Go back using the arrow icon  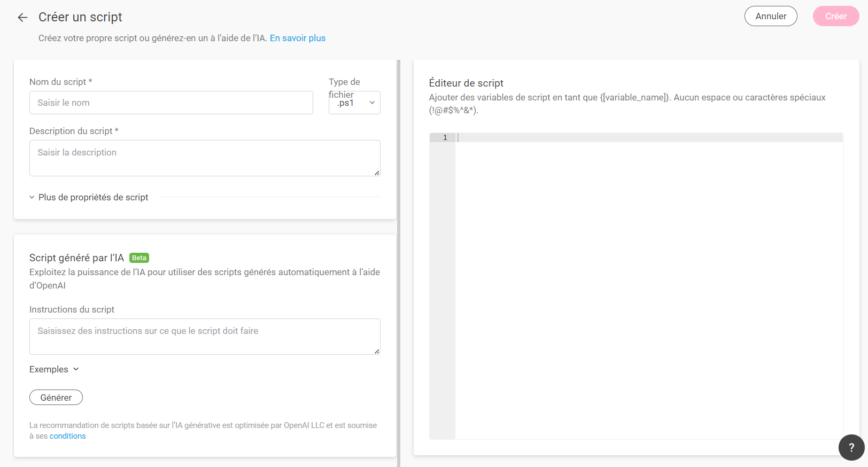22,17
